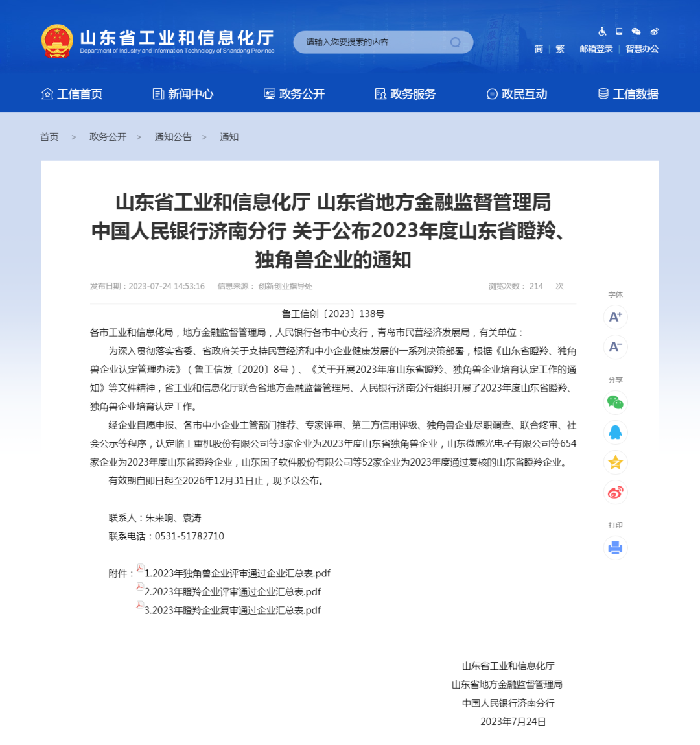Open 工信数据 nav item
700x745 pixels.
pos(628,94)
